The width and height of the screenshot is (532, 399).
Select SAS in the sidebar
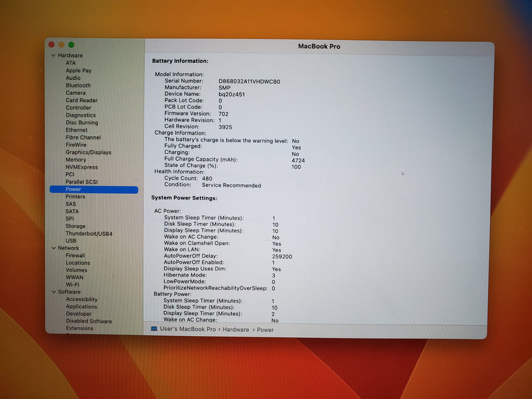pos(71,204)
